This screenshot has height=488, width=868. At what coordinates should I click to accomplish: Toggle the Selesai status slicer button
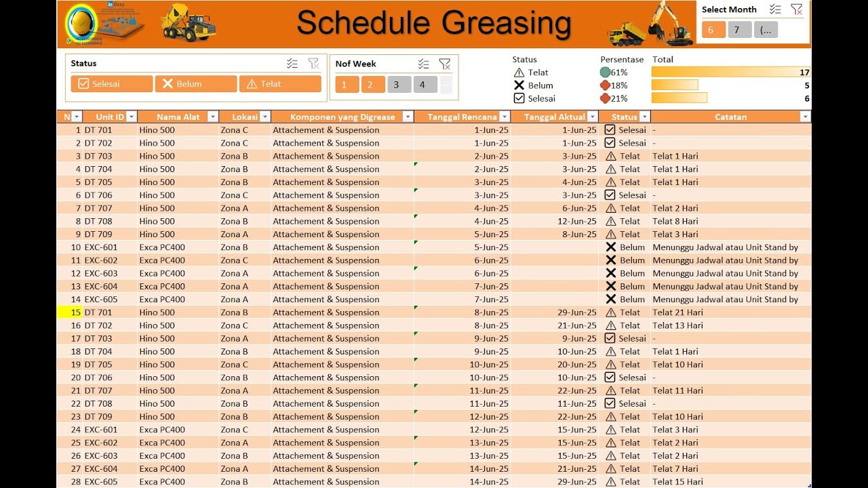click(112, 84)
